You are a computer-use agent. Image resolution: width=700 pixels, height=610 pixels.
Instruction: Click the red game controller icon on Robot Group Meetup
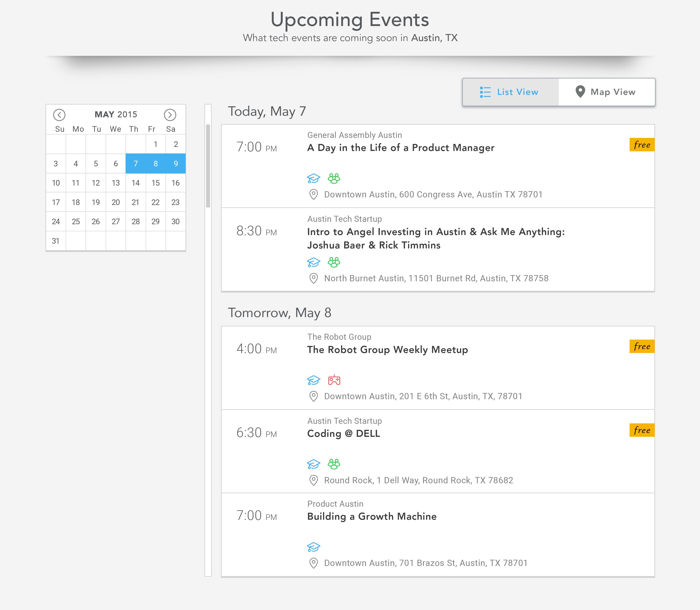pyautogui.click(x=334, y=380)
